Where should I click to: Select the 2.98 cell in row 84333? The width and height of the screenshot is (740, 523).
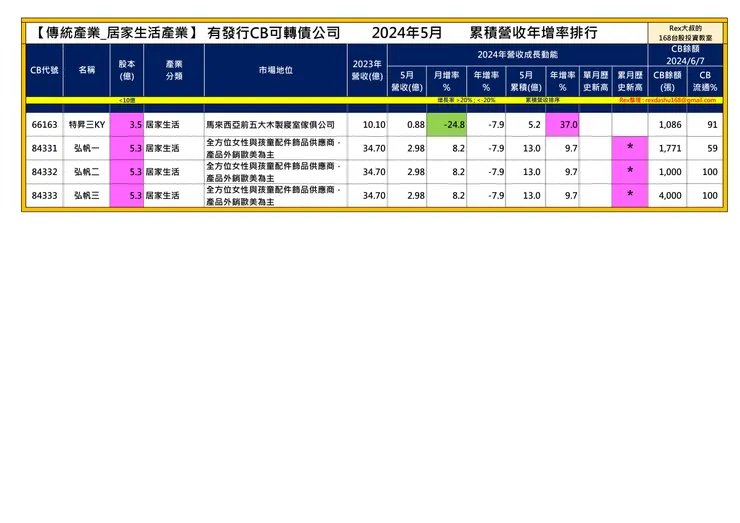click(407, 195)
